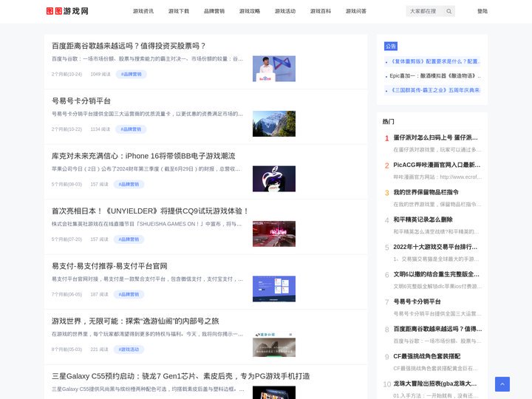Viewport: 532px width, 399px height.
Task: Click the UNYIELDER article thumbnail
Action: pyautogui.click(x=274, y=233)
